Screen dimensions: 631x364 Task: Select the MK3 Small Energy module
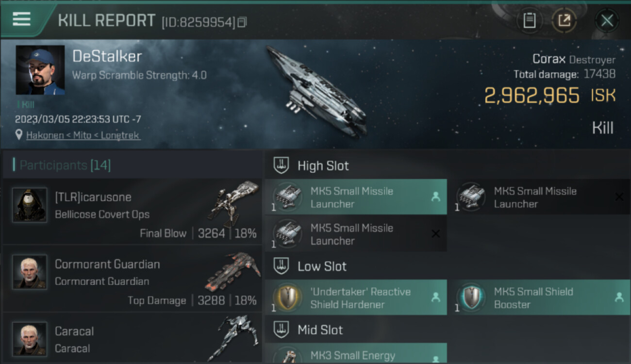tap(356, 354)
